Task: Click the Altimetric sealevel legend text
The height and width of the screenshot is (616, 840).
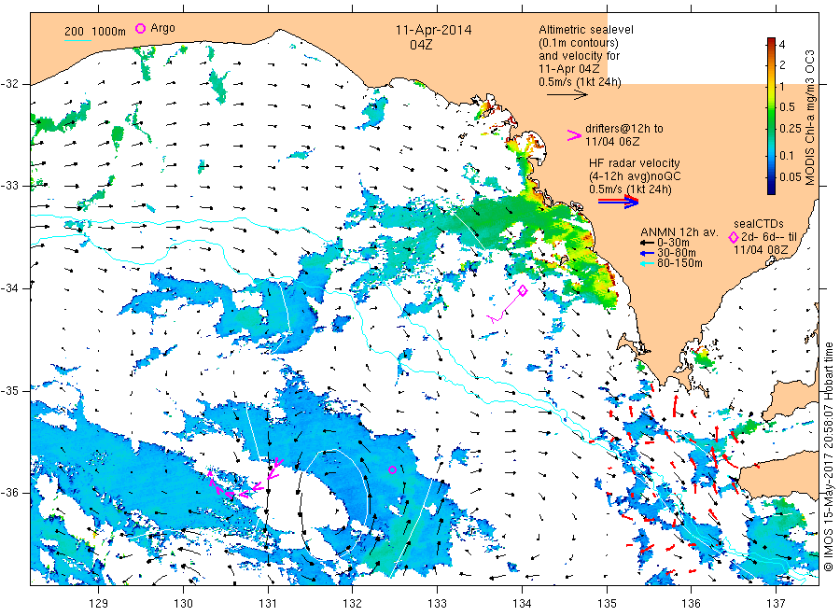Action: [585, 30]
